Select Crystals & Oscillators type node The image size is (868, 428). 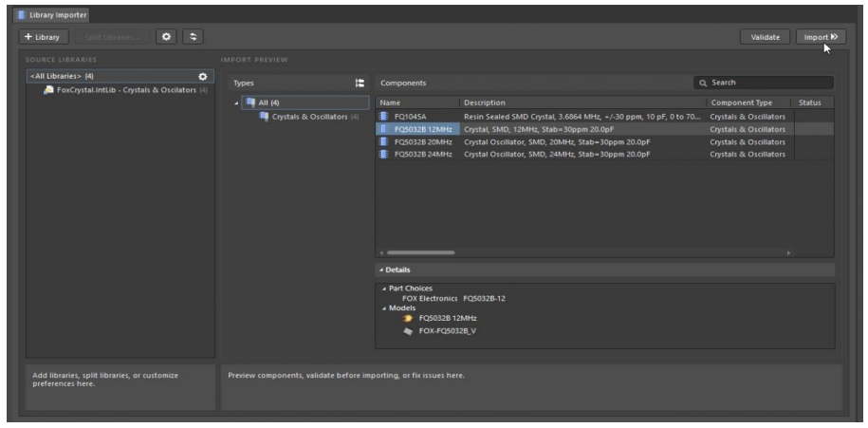309,117
